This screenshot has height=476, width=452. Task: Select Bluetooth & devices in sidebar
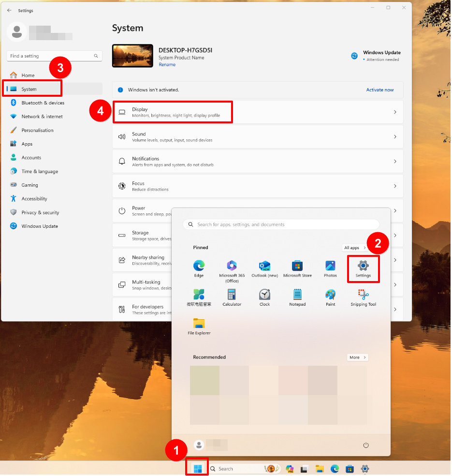tap(43, 103)
